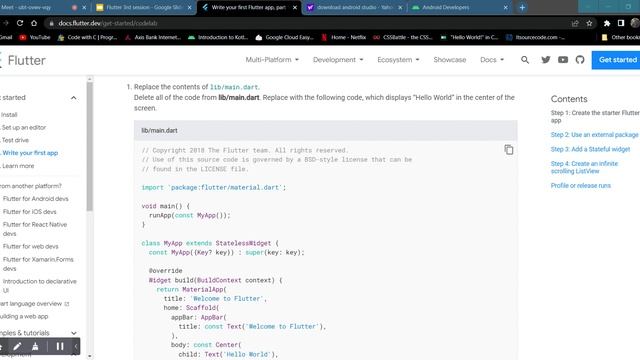Open Flutter for Android devs
This screenshot has width=640, height=360.
coord(36,199)
